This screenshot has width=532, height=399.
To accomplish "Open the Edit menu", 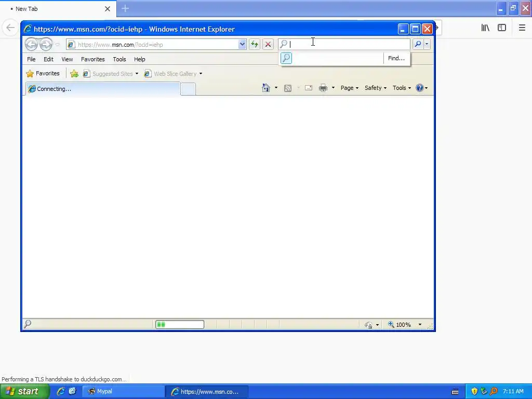I will click(48, 59).
